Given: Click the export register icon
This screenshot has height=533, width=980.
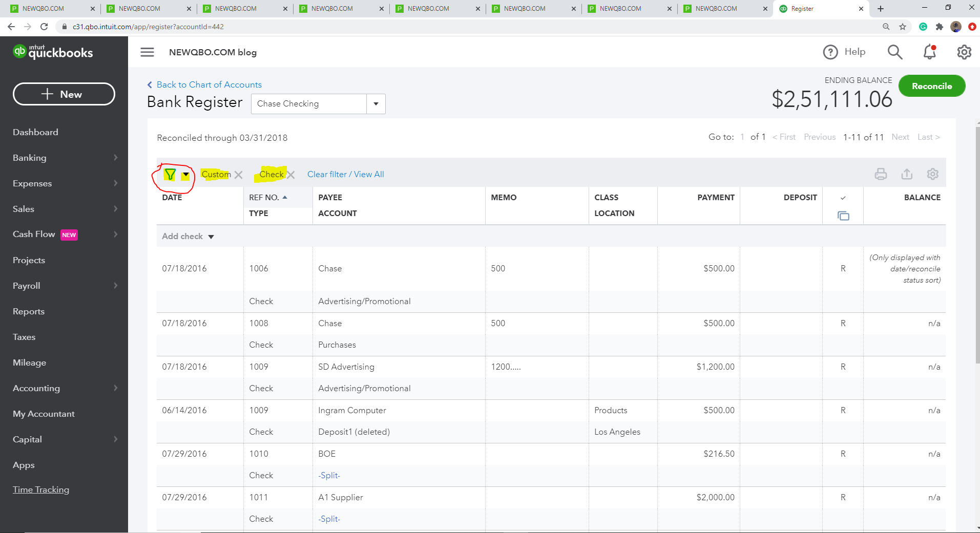Looking at the screenshot, I should coord(907,174).
